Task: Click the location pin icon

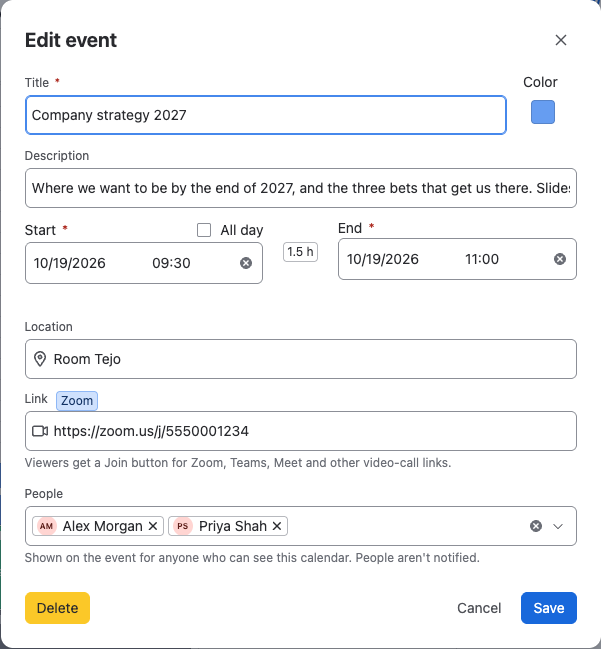Action: pyautogui.click(x=40, y=359)
